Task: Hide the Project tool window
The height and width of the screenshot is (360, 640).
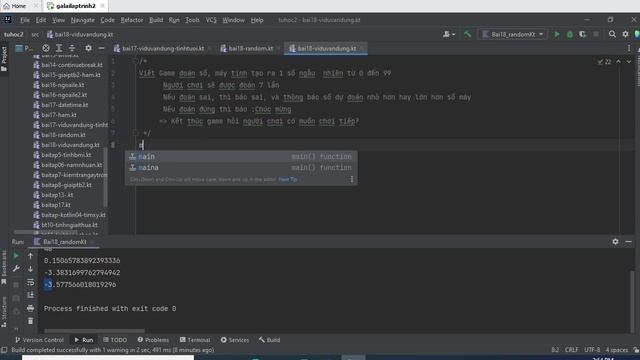Action: [101, 48]
